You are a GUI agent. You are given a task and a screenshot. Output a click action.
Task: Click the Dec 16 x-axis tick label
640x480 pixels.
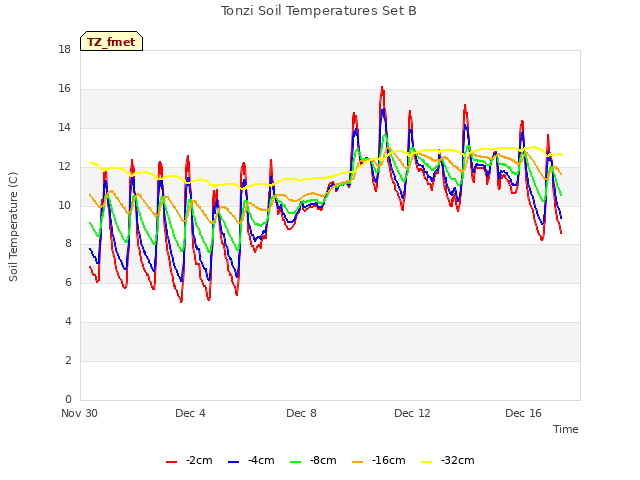tap(523, 413)
